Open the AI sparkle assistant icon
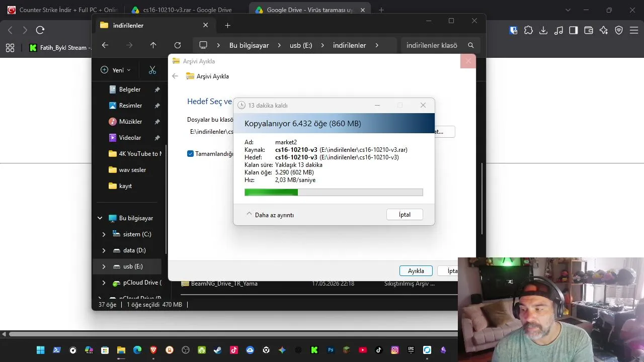This screenshot has width=644, height=362. click(604, 30)
